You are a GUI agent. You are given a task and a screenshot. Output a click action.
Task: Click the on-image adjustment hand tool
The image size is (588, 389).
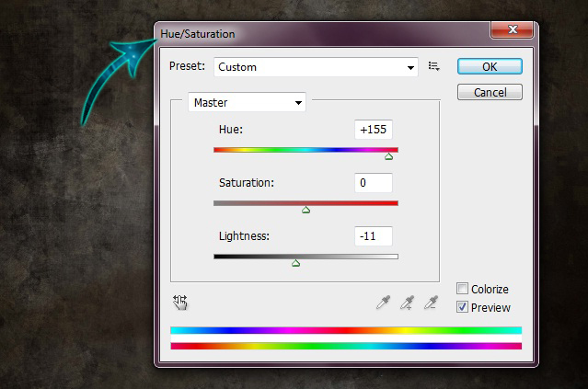click(x=180, y=302)
